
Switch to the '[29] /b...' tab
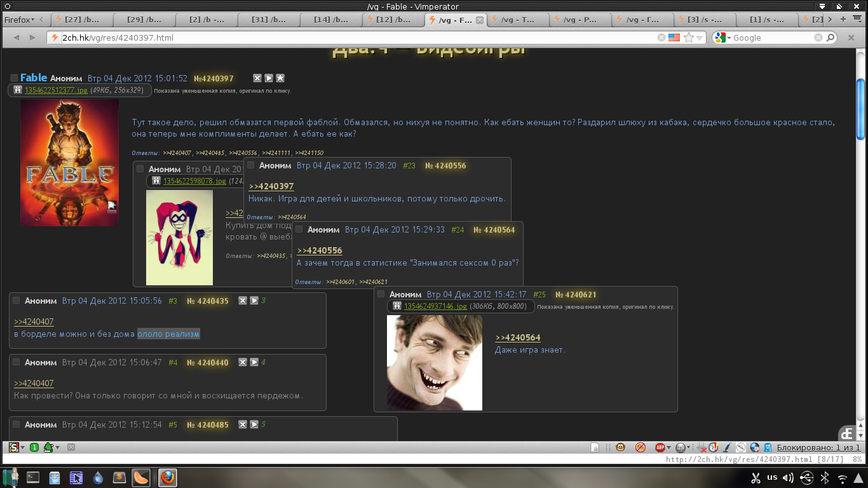(144, 20)
